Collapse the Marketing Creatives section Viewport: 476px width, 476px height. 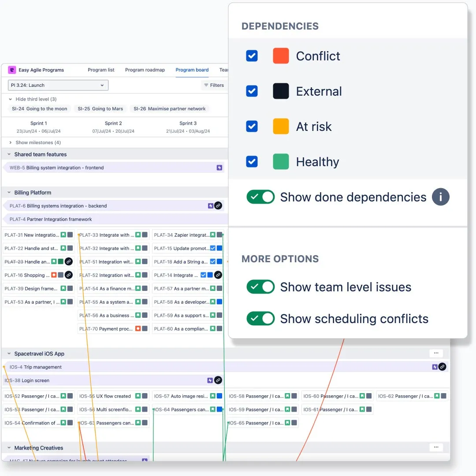(x=9, y=448)
